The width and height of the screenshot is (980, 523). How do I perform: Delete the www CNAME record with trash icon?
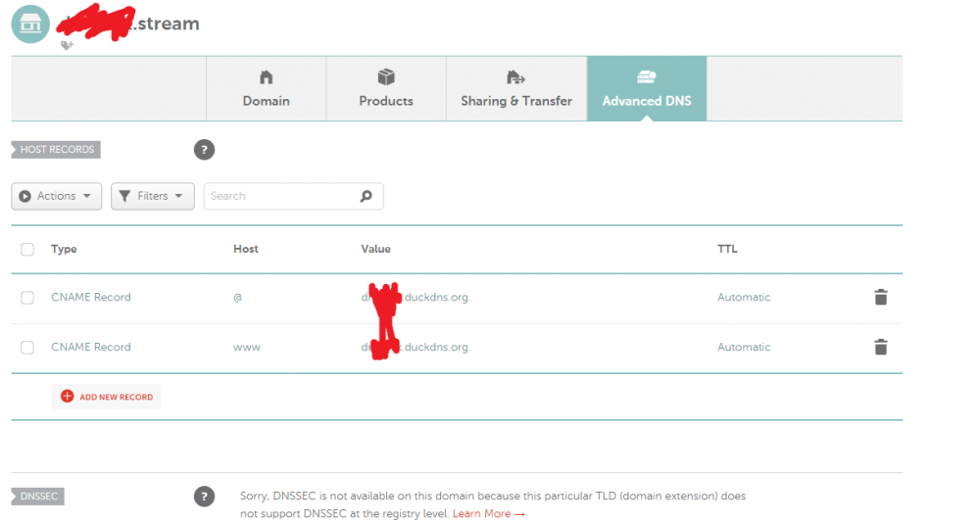[881, 347]
